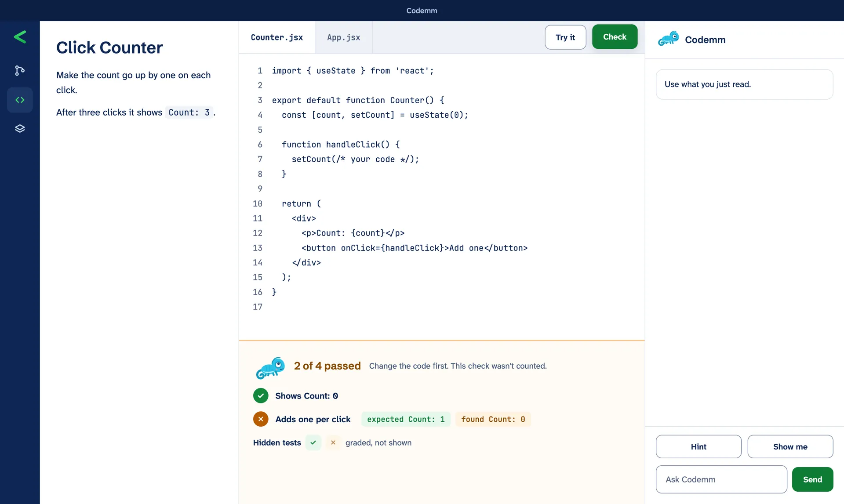Click the Send button
Viewport: 844px width, 504px height.
(x=812, y=479)
